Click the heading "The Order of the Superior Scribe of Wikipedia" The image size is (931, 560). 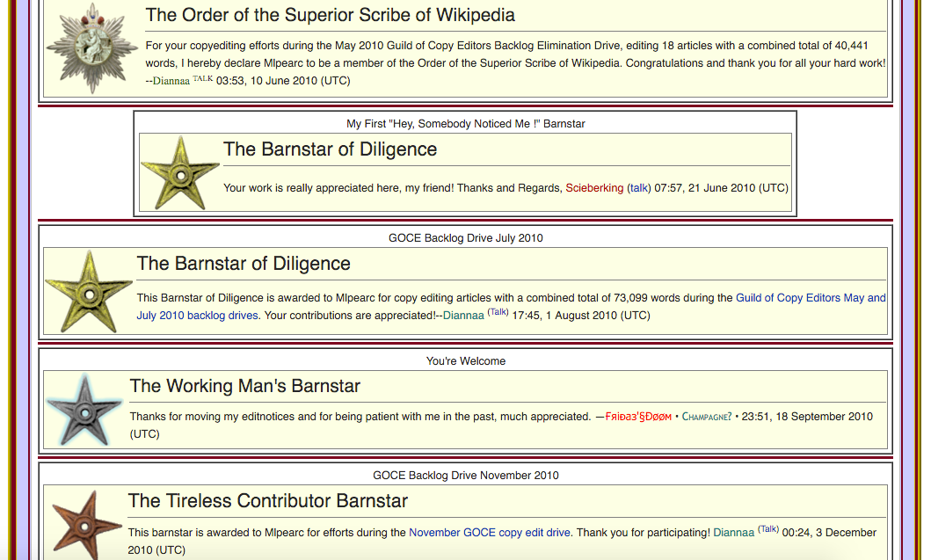pos(331,15)
